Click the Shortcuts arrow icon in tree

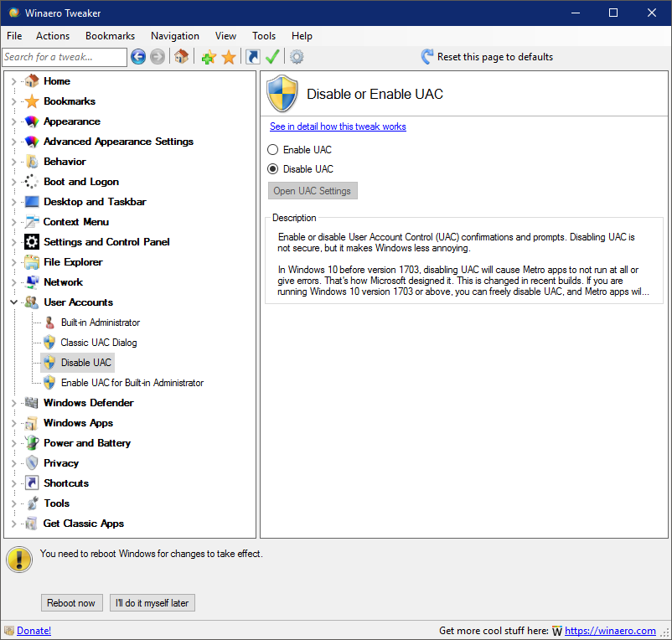pyautogui.click(x=32, y=483)
